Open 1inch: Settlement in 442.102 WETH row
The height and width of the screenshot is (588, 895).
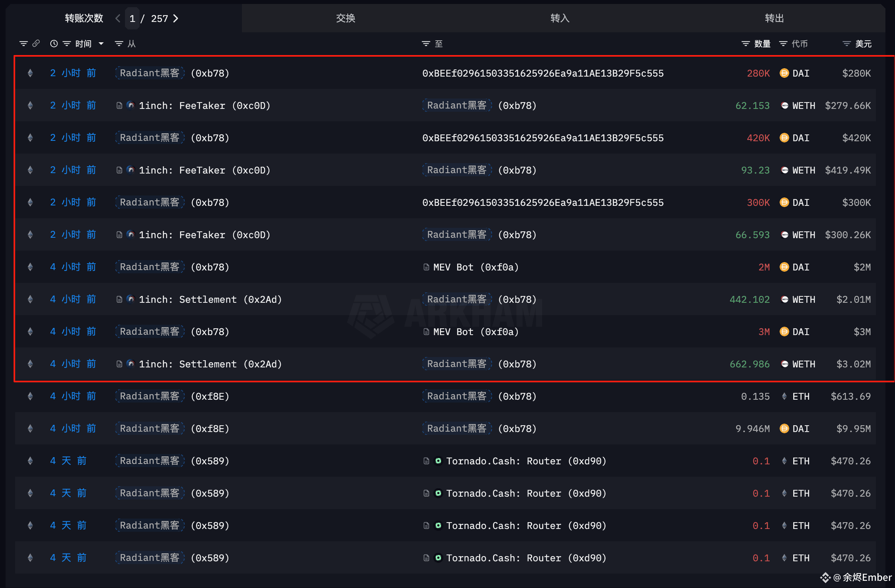click(x=210, y=300)
